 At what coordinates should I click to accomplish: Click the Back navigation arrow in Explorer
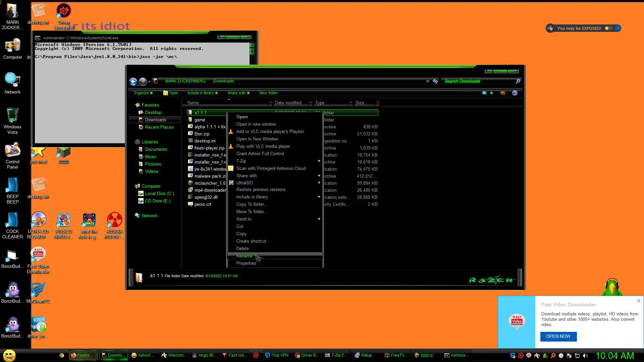coord(133,81)
